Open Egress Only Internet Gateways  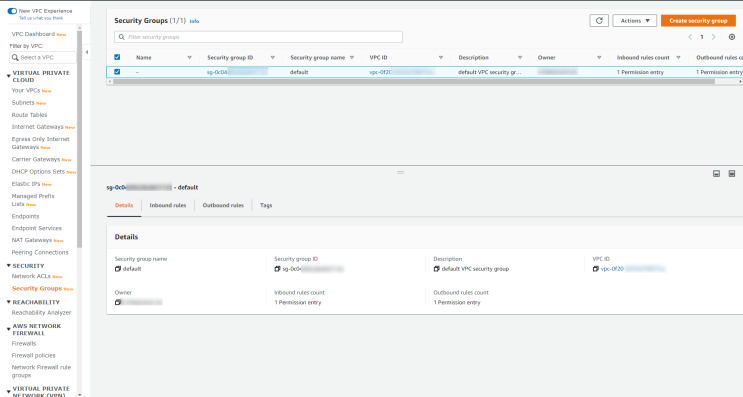[40, 143]
